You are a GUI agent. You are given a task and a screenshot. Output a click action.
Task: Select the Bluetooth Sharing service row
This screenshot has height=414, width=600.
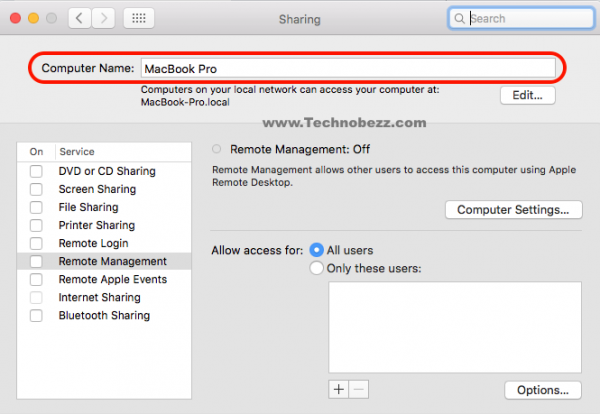pos(104,315)
